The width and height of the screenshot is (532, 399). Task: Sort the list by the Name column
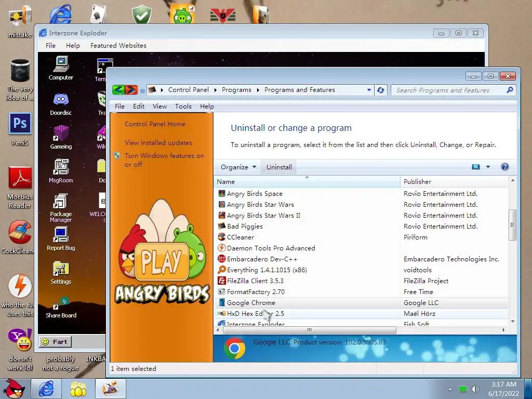(307, 181)
